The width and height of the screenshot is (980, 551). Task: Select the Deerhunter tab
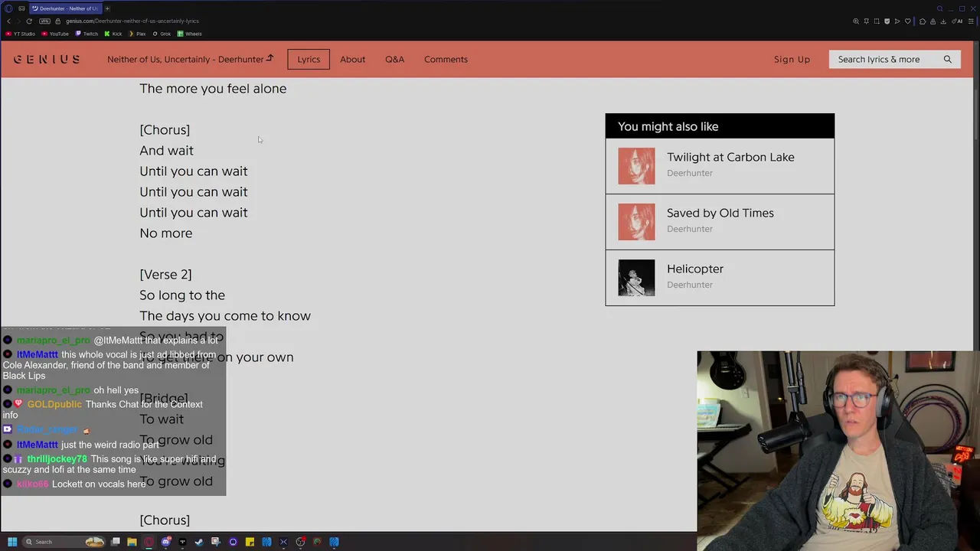pyautogui.click(x=65, y=8)
